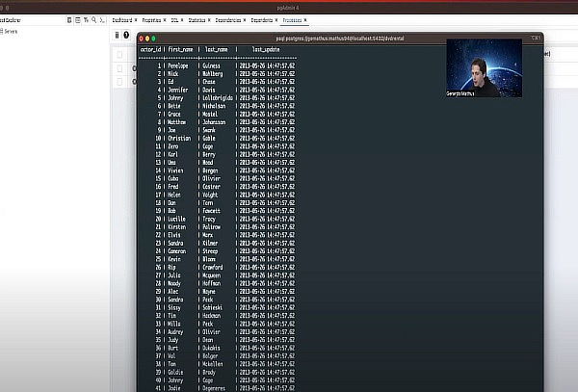Click last name Streep in row 24
Screen dimensions: 578x392
210,251
